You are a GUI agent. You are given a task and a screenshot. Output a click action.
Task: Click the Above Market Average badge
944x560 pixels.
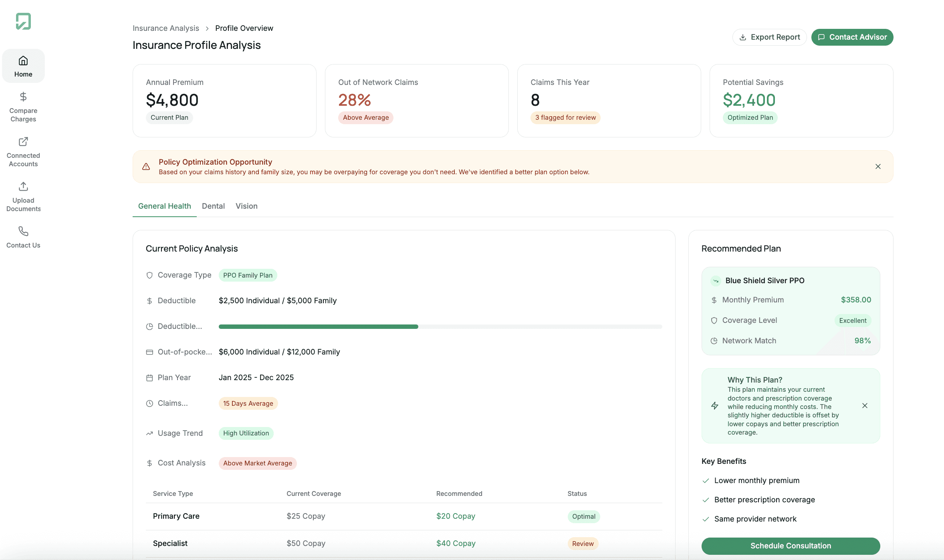258,463
